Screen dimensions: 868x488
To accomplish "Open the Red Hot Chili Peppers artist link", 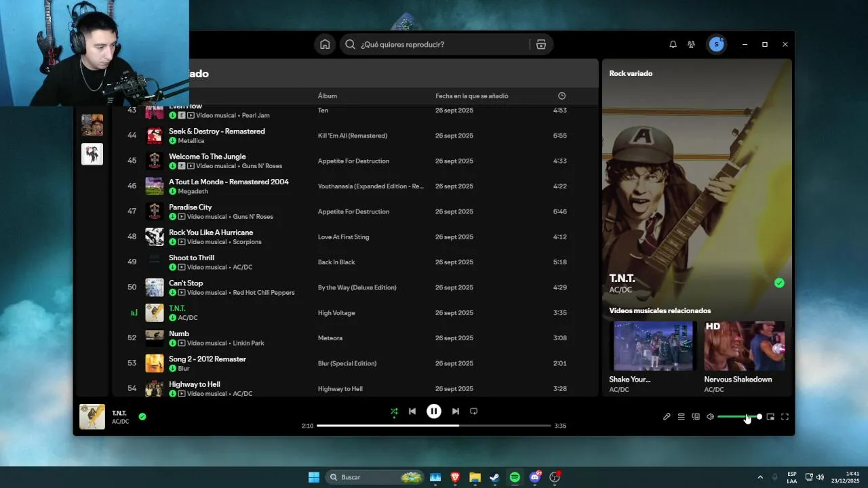I will 264,293.
